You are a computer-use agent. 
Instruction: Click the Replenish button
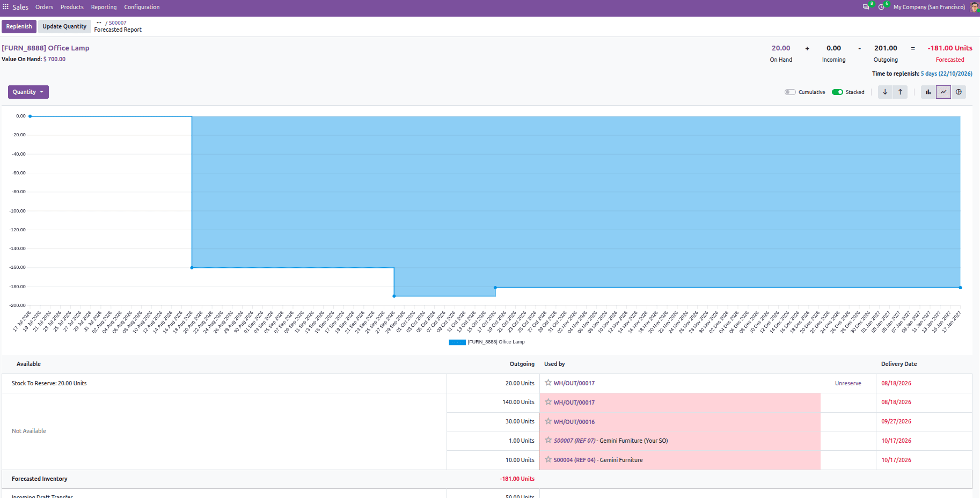tap(19, 26)
